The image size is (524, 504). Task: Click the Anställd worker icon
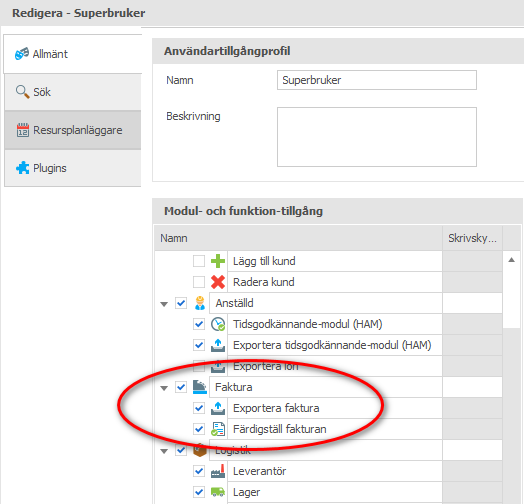pyautogui.click(x=200, y=303)
